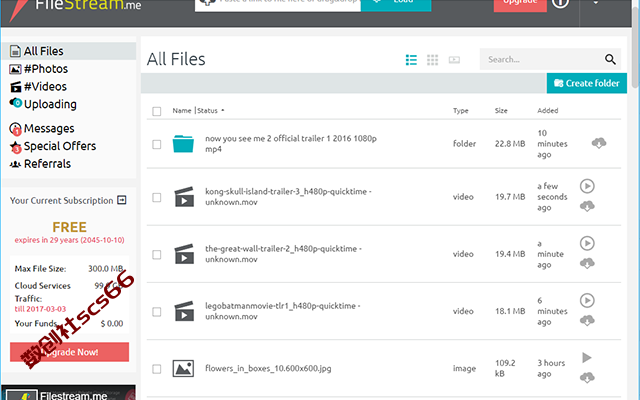Click the Photos sidebar icon
The width and height of the screenshot is (640, 400).
(x=15, y=69)
